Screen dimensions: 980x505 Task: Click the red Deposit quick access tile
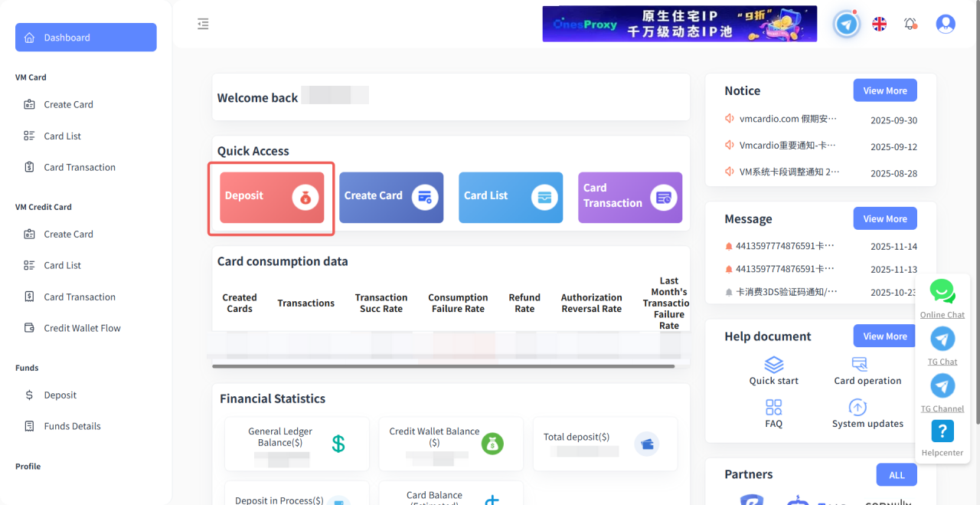tap(272, 198)
